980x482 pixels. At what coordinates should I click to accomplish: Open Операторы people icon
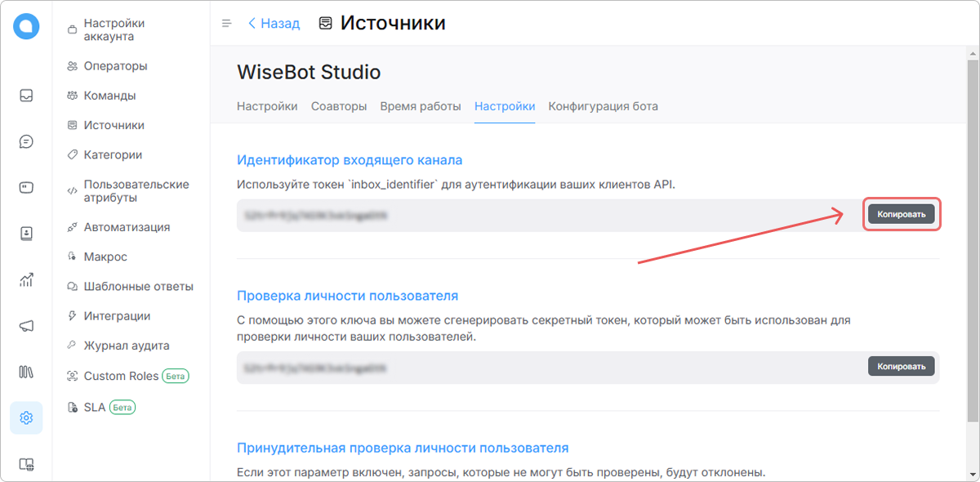click(72, 66)
